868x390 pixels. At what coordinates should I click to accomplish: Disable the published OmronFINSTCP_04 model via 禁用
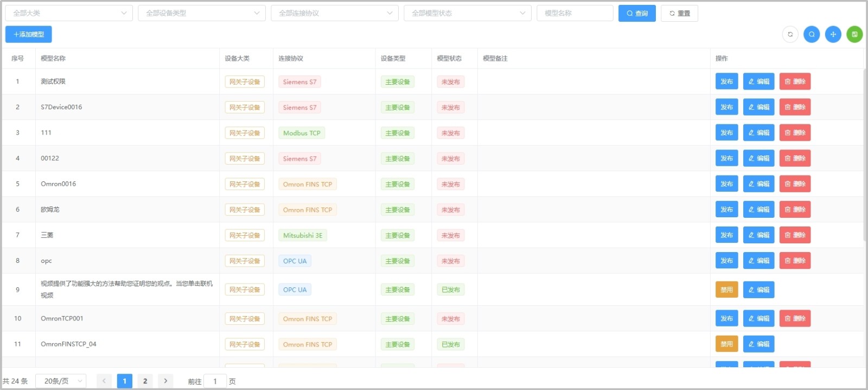coord(726,344)
